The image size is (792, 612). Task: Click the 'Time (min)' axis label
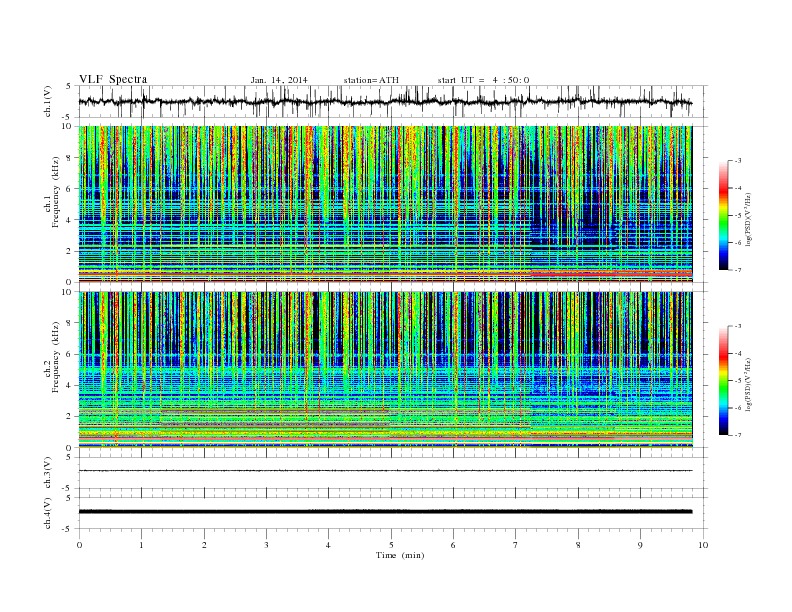point(400,555)
